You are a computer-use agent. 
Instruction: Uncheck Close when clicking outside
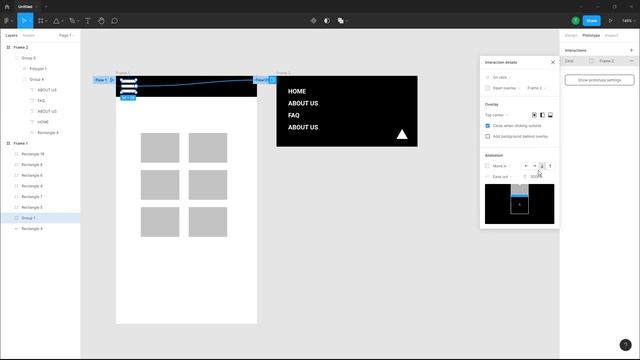click(x=487, y=126)
